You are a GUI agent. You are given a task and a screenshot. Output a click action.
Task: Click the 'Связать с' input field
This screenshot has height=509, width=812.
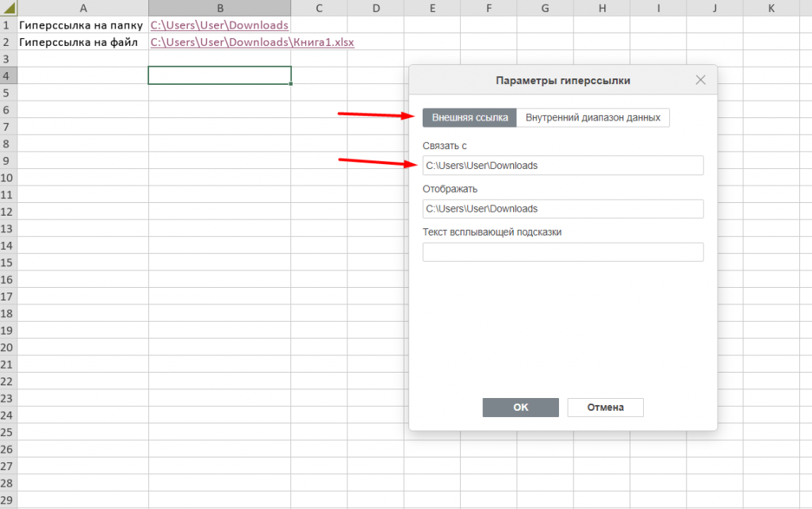563,166
